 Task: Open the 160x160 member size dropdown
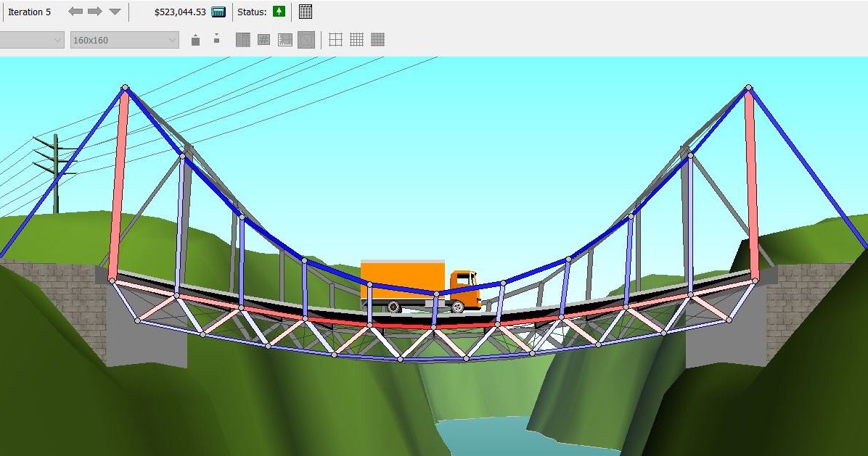coord(125,40)
